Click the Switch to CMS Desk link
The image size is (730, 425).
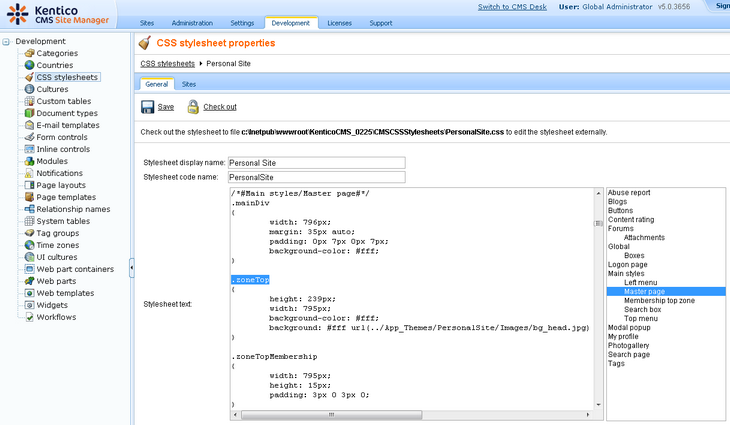tap(512, 7)
